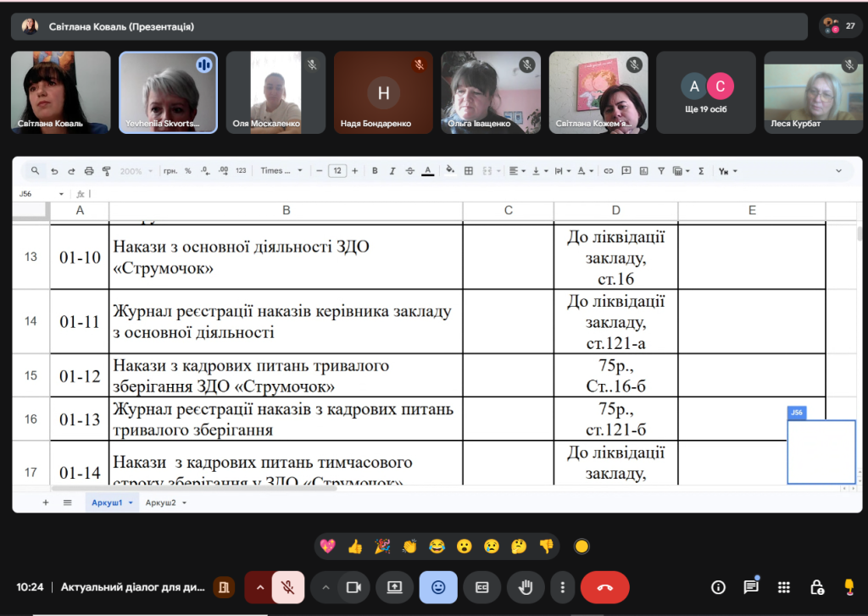Toggle the camera on or off
The width and height of the screenshot is (868, 616).
354,587
